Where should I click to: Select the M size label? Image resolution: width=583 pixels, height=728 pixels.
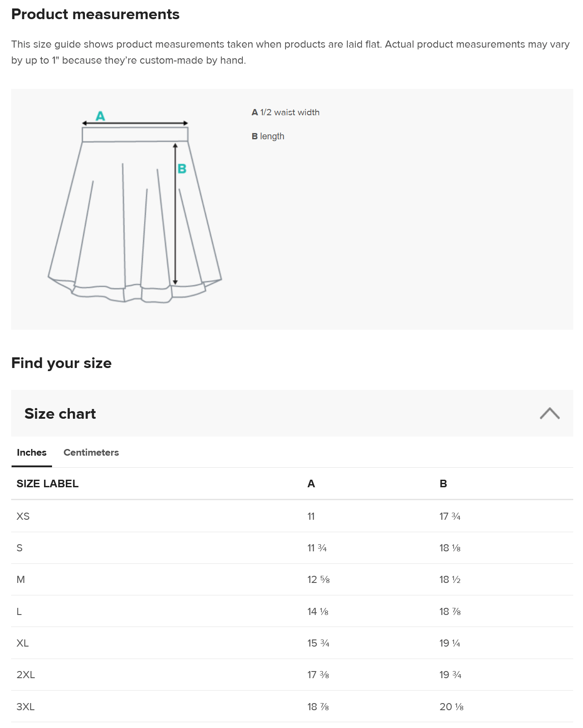point(21,580)
